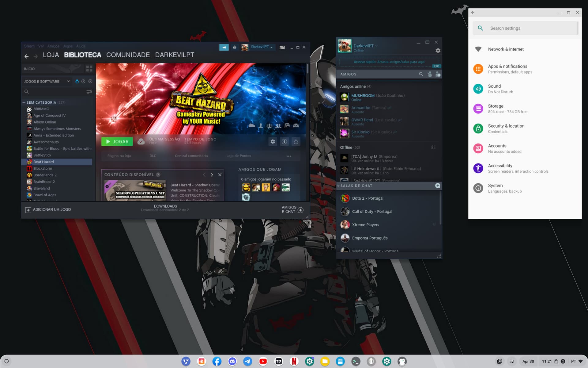Open the search icon in AMIGOS panel
This screenshot has height=368, width=588.
(x=421, y=74)
